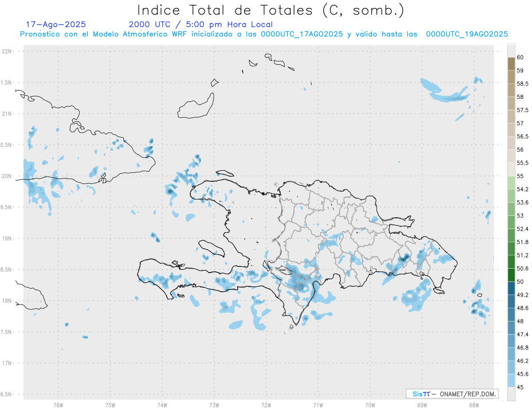The image size is (532, 411).
Task: Select the 75W longitude axis label
Action: [x=110, y=405]
